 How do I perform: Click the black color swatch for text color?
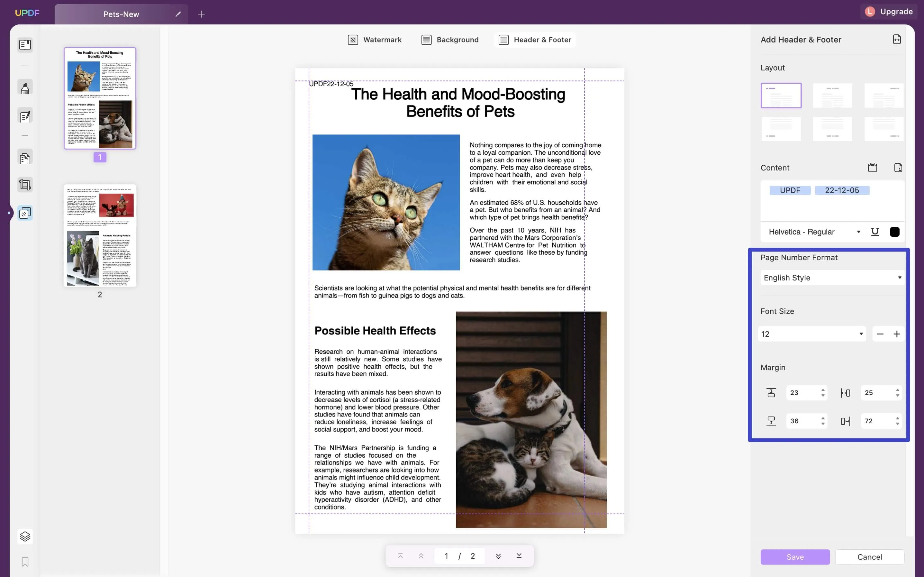(895, 231)
